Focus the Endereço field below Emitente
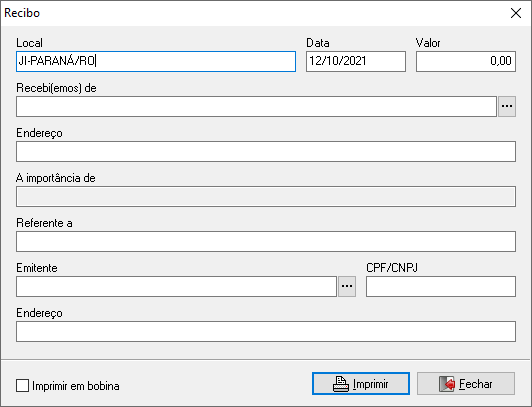Image resolution: width=532 pixels, height=407 pixels. pyautogui.click(x=266, y=331)
